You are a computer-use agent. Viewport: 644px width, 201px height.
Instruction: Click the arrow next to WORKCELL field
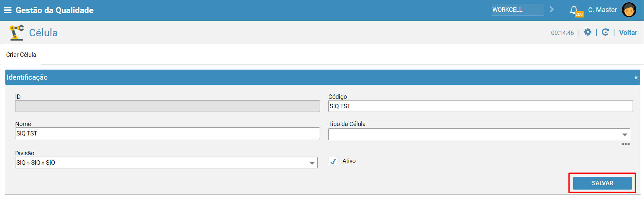(551, 9)
